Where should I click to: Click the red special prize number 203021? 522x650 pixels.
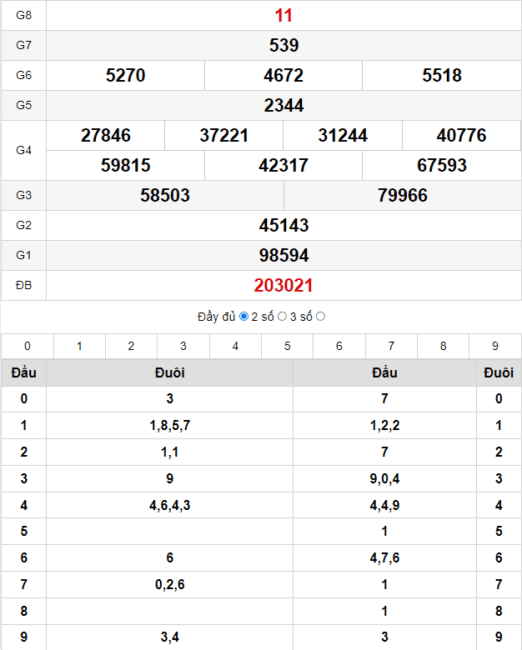[284, 285]
